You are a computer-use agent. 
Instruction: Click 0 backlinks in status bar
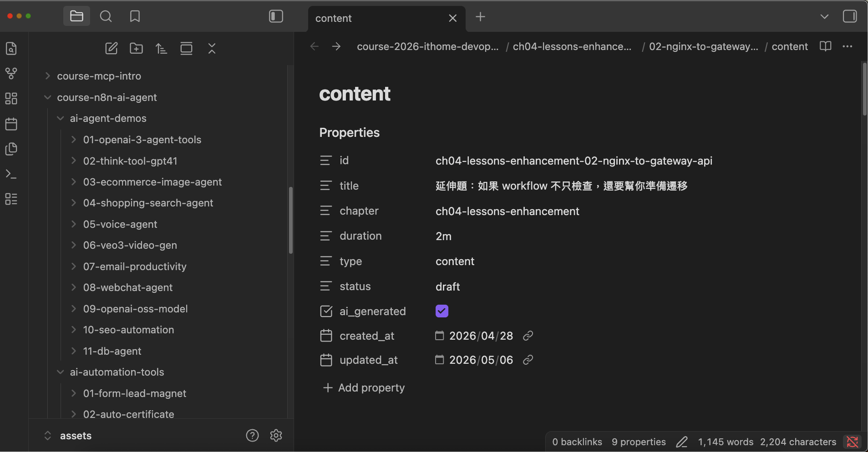point(577,442)
